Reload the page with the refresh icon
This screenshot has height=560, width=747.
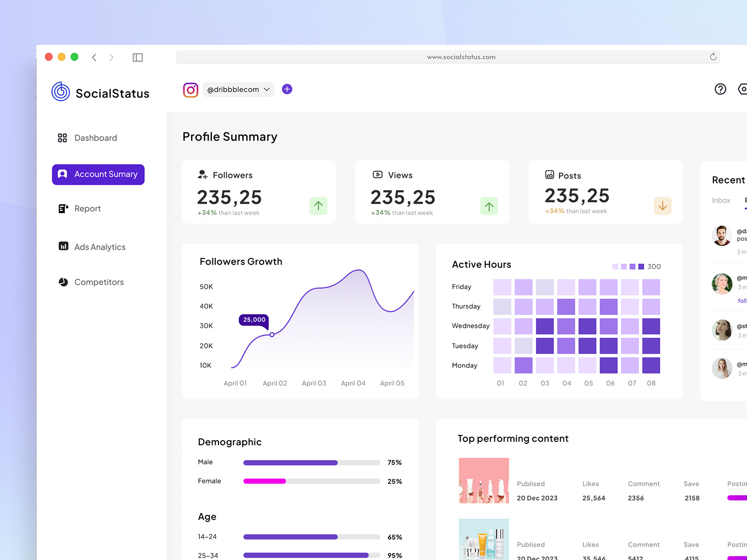713,56
